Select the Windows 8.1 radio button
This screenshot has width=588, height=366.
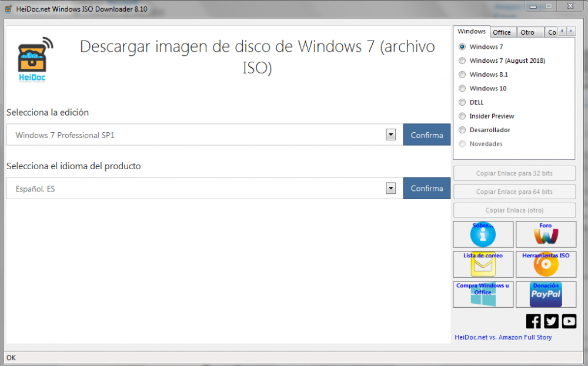(462, 75)
